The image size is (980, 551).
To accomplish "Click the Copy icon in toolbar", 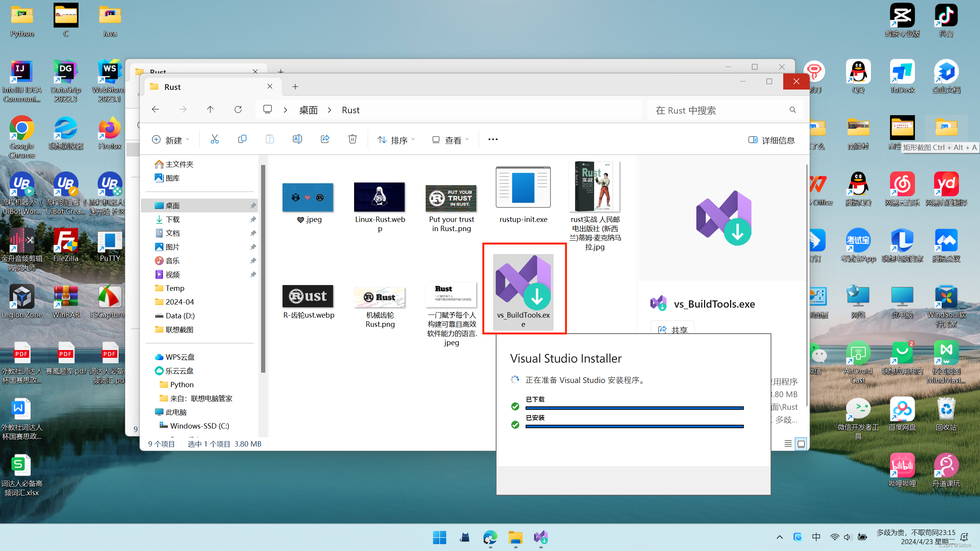I will click(x=242, y=139).
